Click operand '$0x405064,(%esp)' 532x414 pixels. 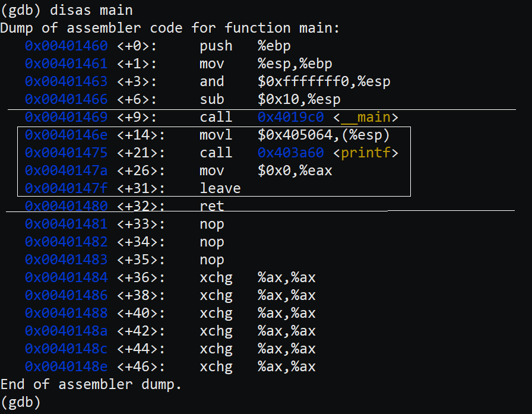click(x=324, y=135)
